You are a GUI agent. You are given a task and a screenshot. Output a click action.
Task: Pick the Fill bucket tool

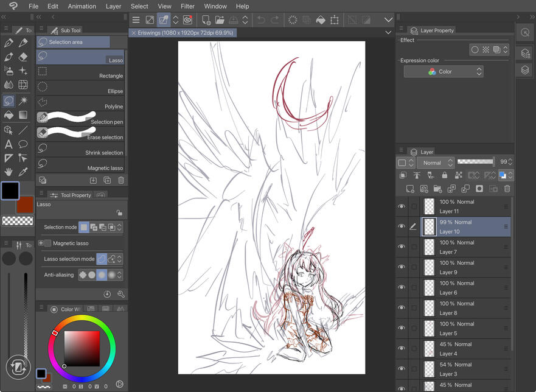click(9, 115)
